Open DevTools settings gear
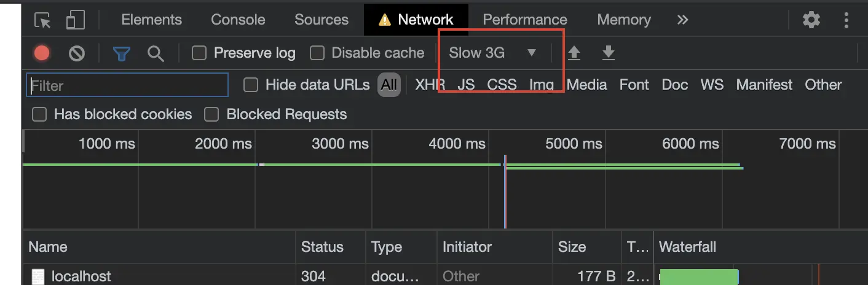The image size is (868, 285). tap(811, 20)
